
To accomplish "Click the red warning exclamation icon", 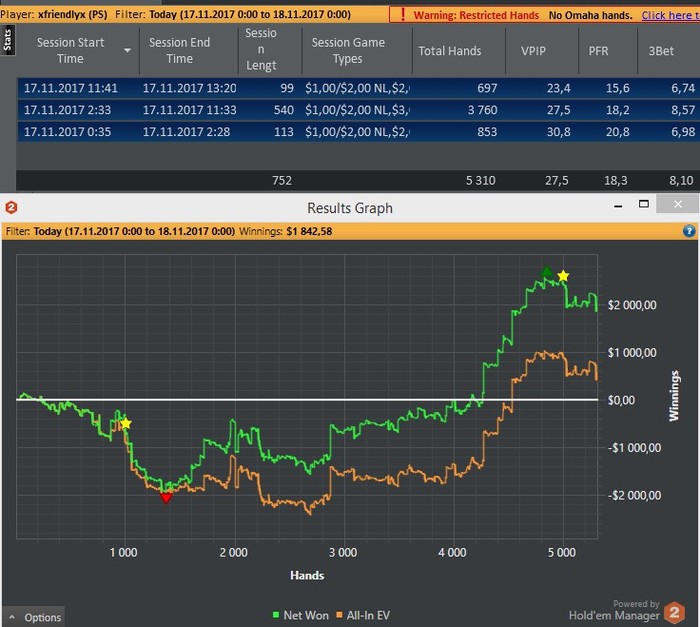I will point(401,15).
